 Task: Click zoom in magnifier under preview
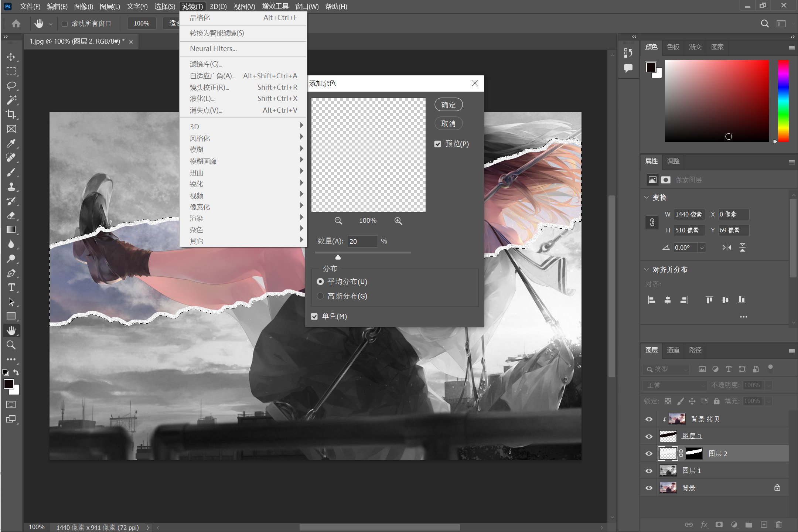coord(398,221)
